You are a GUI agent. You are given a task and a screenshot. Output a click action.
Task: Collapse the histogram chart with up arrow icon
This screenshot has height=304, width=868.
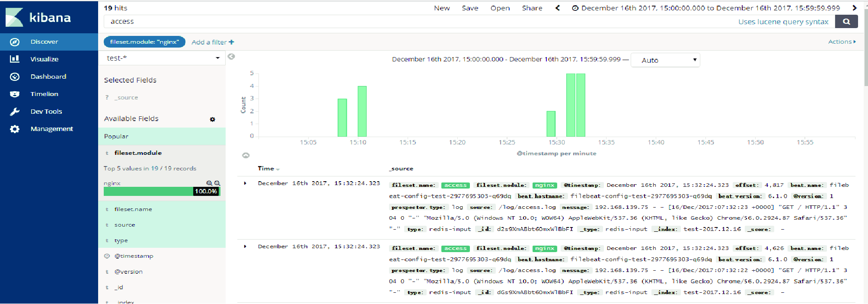click(246, 155)
